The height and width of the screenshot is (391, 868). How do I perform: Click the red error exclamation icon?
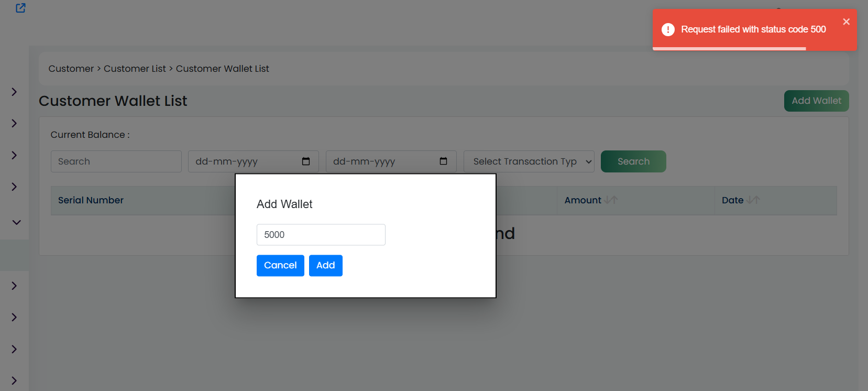pos(668,29)
